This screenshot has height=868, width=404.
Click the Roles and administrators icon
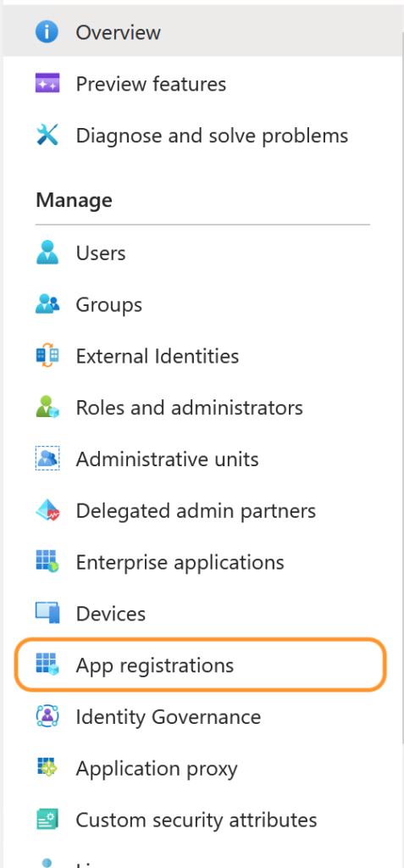tap(47, 407)
